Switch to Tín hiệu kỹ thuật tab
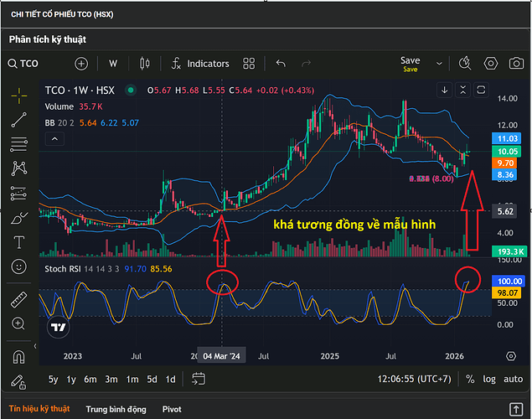The height and width of the screenshot is (419, 532). pyautogui.click(x=39, y=409)
